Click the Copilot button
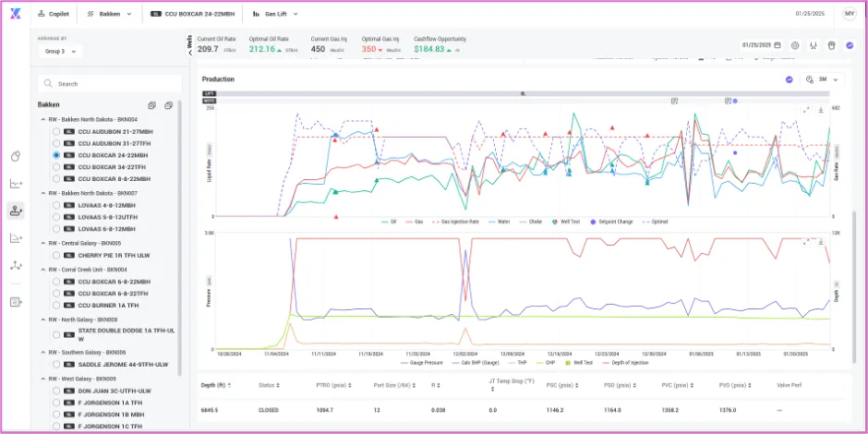The image size is (868, 434). coord(54,14)
